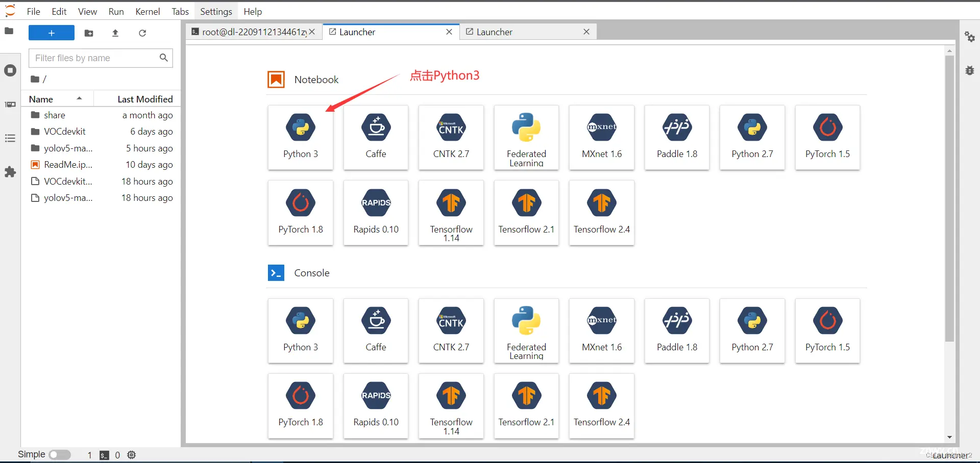Launch a Tensorflow 2.1 notebook
The height and width of the screenshot is (463, 980).
pyautogui.click(x=526, y=213)
